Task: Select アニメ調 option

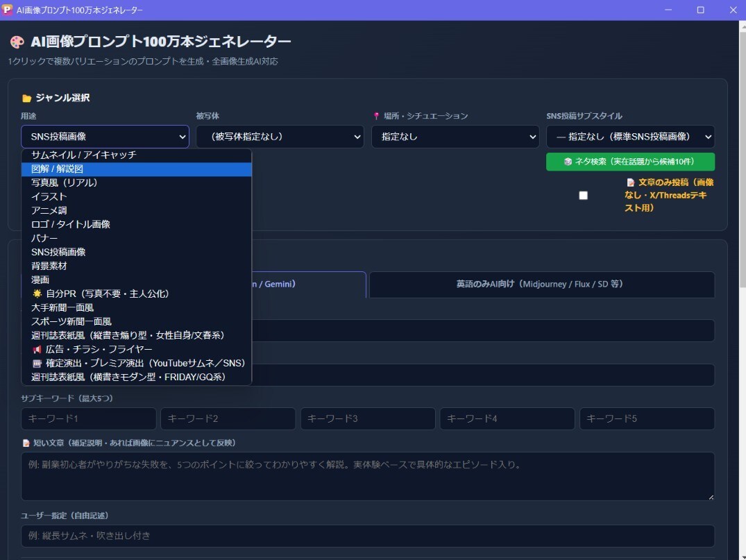Action: pyautogui.click(x=137, y=210)
